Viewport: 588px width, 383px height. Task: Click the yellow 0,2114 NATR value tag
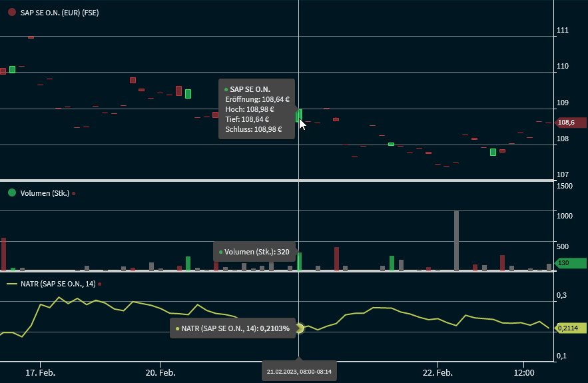click(x=569, y=328)
